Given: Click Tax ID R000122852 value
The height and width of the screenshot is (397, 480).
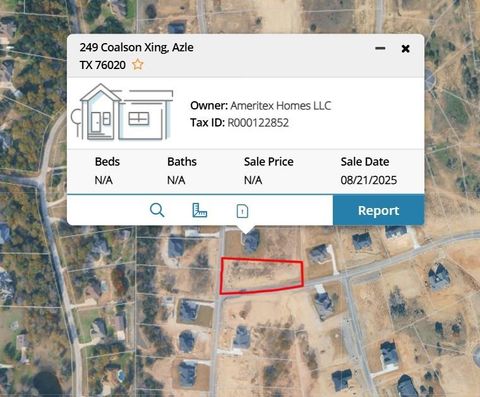Looking at the screenshot, I should tap(258, 123).
